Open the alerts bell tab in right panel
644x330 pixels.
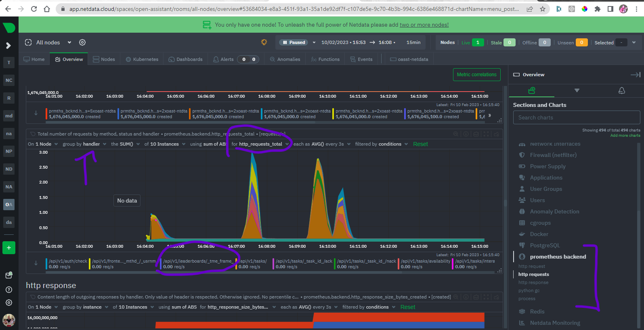(622, 90)
